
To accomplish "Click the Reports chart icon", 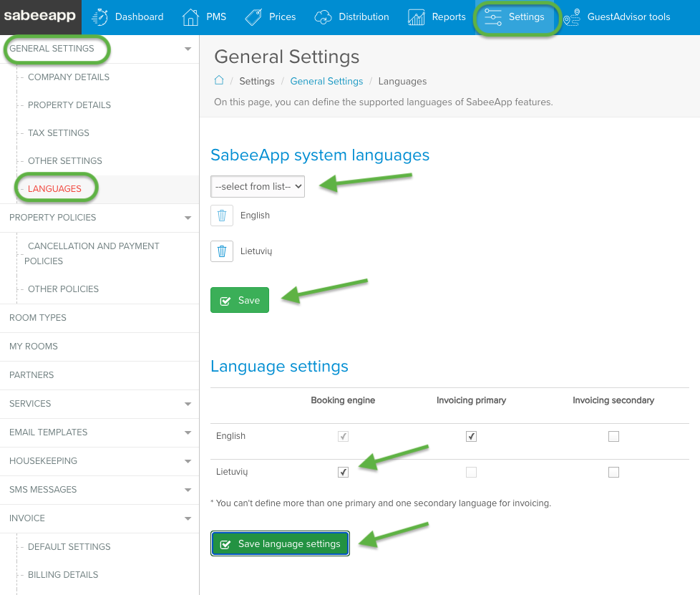I will (416, 17).
